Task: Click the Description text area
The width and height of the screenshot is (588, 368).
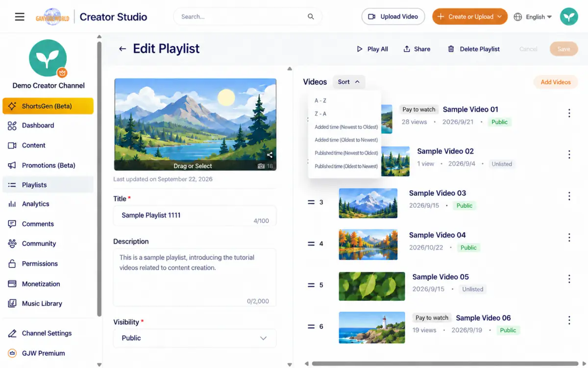Action: 195,277
